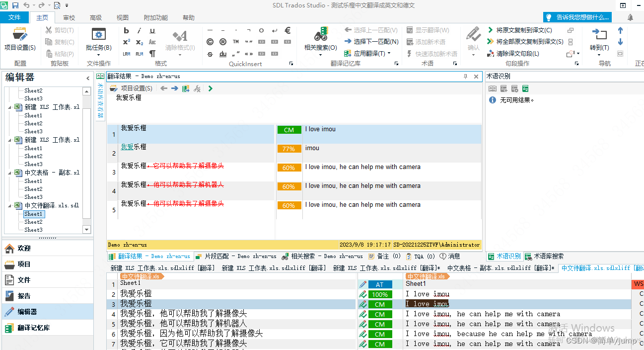
Task: Switch to Concordance Search (相关搜索) bottom tab
Action: [322, 257]
